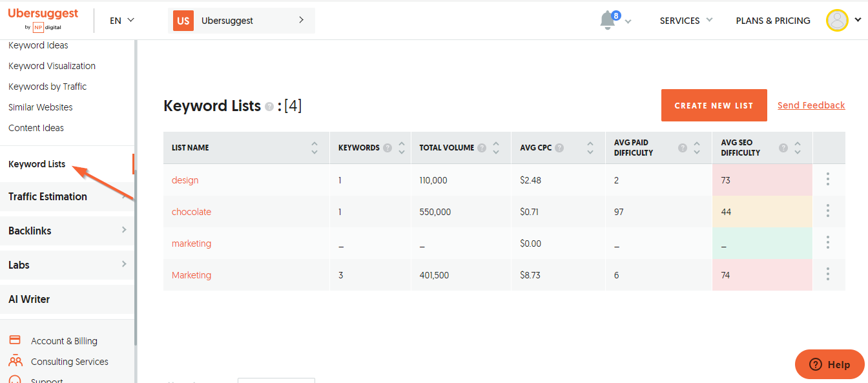
Task: Open Keyword Visualization in the sidebar
Action: click(x=52, y=66)
